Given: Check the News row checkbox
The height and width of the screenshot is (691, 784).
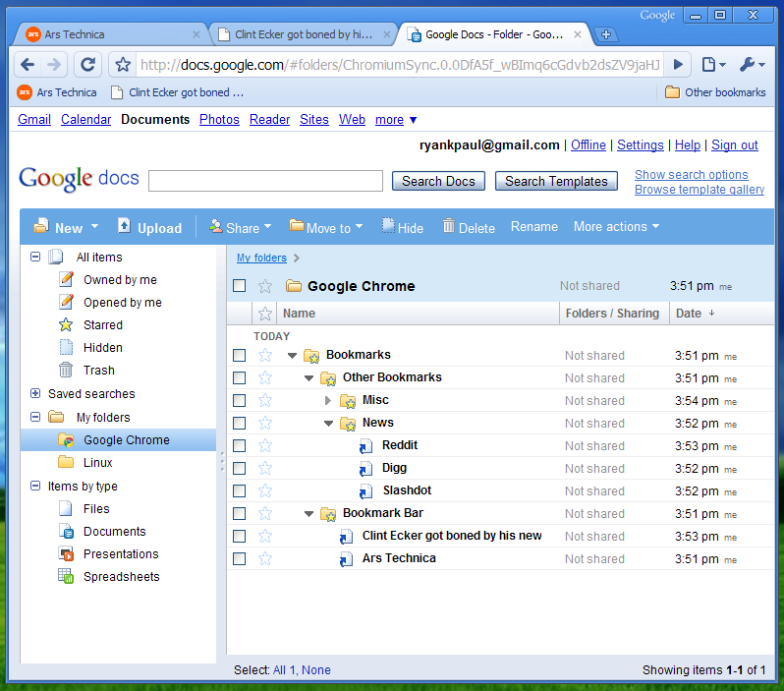Looking at the screenshot, I should [240, 423].
